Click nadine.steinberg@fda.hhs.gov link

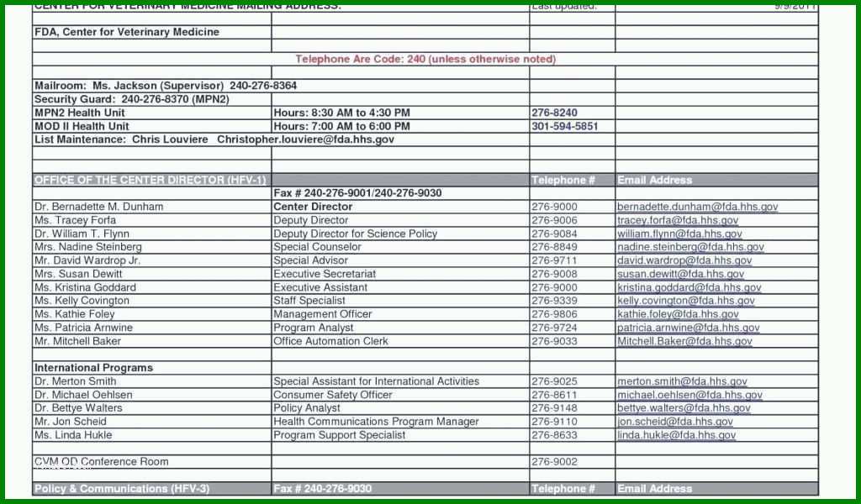pyautogui.click(x=690, y=247)
